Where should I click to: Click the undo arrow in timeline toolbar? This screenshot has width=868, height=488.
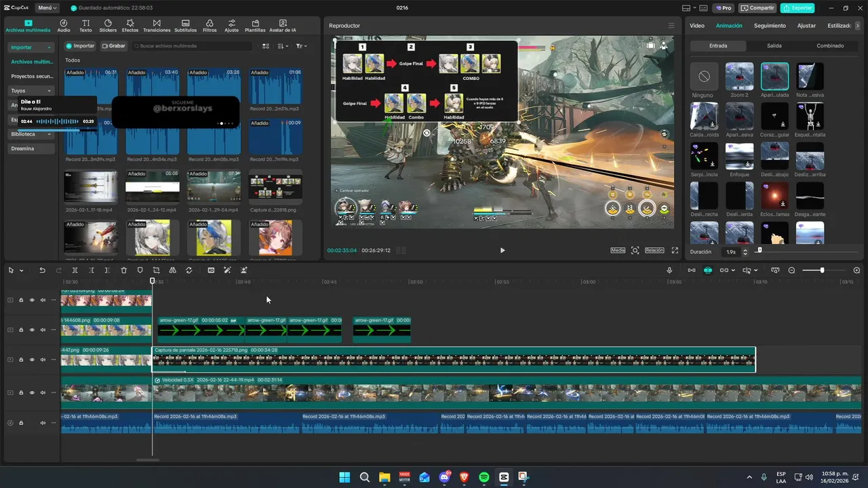(42, 270)
